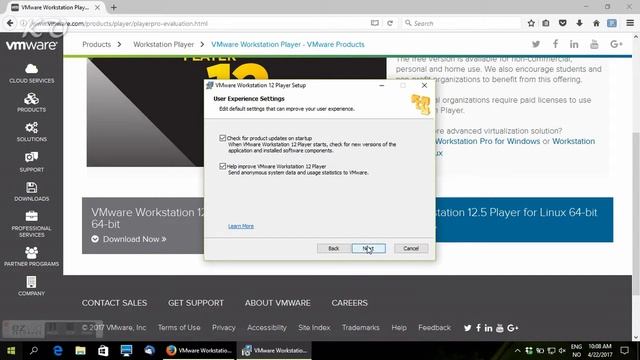Open Windows Start menu
Image resolution: width=640 pixels, height=360 pixels.
coord(11,351)
